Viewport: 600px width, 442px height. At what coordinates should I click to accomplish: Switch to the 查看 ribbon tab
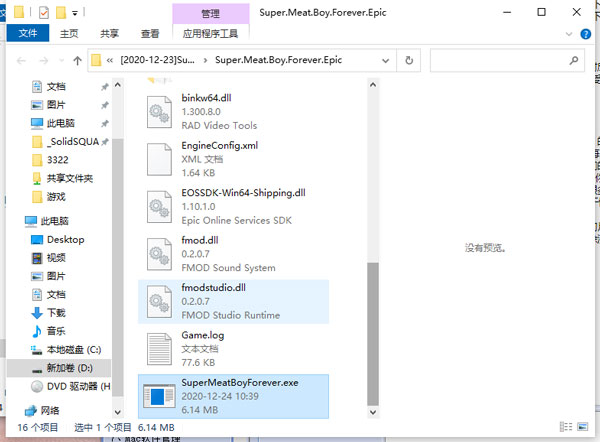(x=150, y=34)
